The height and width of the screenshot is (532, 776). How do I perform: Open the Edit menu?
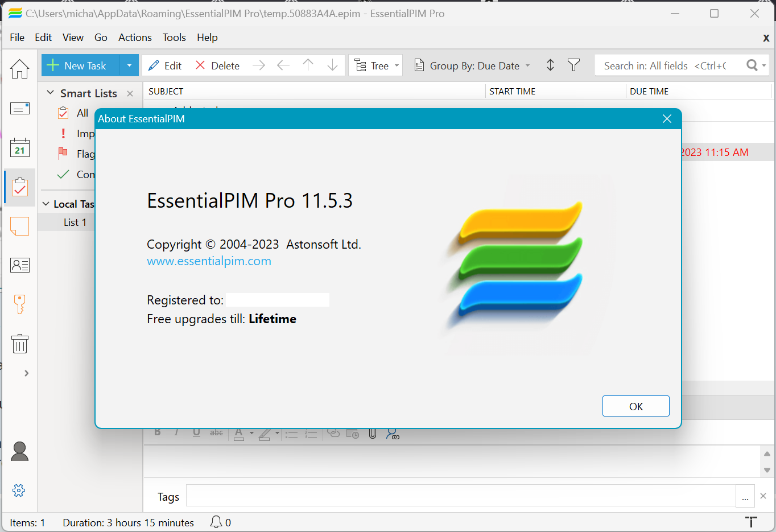[43, 38]
